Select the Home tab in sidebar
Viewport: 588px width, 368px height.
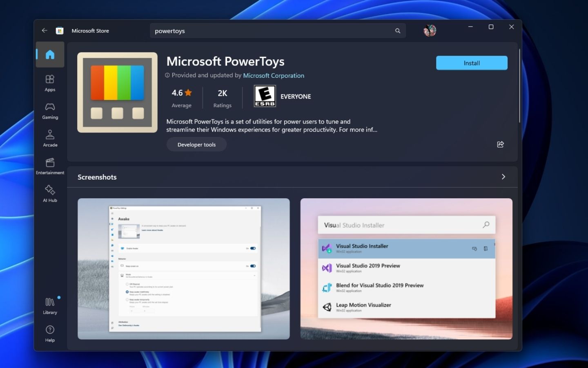[x=50, y=54]
